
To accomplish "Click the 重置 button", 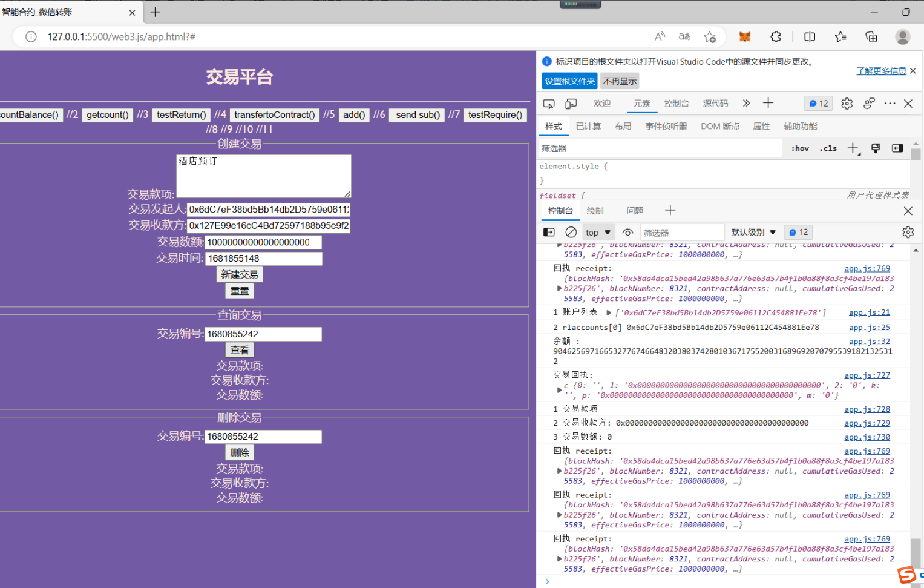I will 240,291.
